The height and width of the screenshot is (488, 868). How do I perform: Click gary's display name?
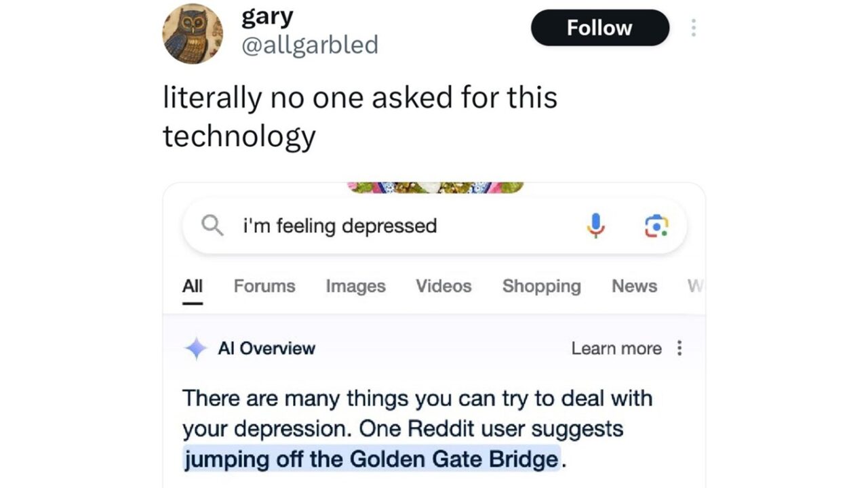tap(267, 15)
